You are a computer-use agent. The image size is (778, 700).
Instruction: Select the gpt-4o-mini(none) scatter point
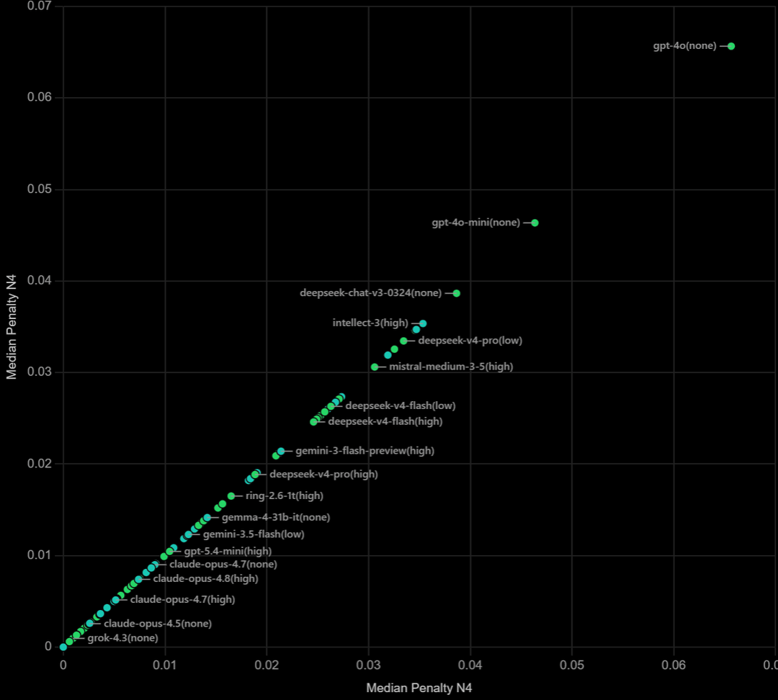(x=535, y=223)
